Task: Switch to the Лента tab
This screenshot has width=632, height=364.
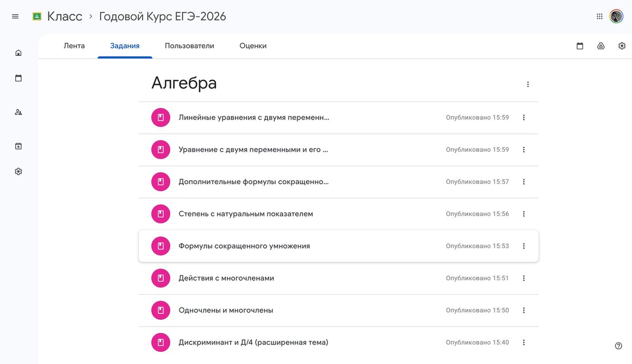Action: coord(74,46)
